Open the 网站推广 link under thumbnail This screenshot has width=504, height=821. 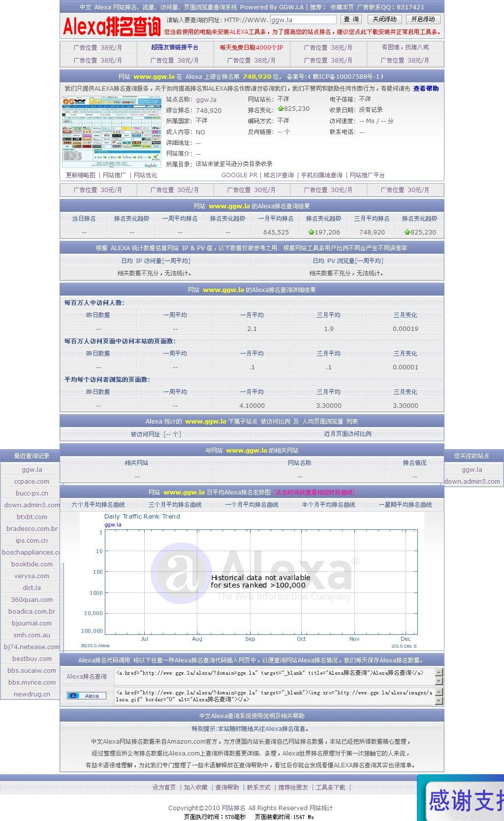pos(115,175)
